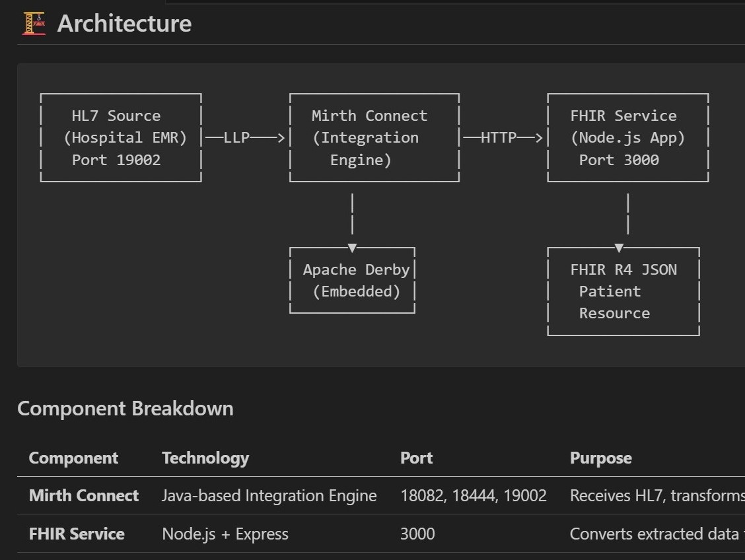This screenshot has width=745, height=560.
Task: Click Port 3000 in the FHIR Service box
Action: (x=619, y=160)
